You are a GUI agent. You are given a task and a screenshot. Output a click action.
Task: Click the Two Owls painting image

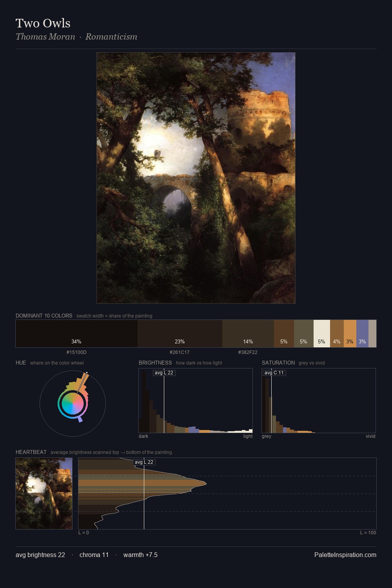coord(196,178)
